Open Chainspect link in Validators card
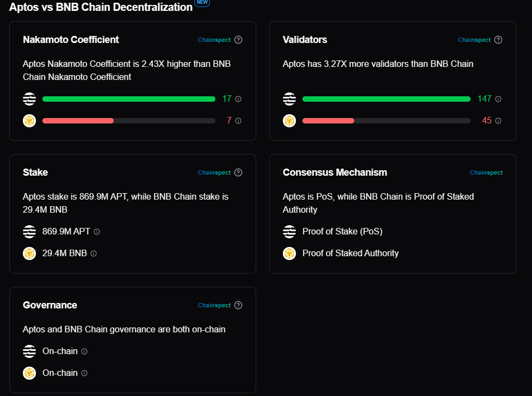This screenshot has height=396, width=532. tap(474, 40)
